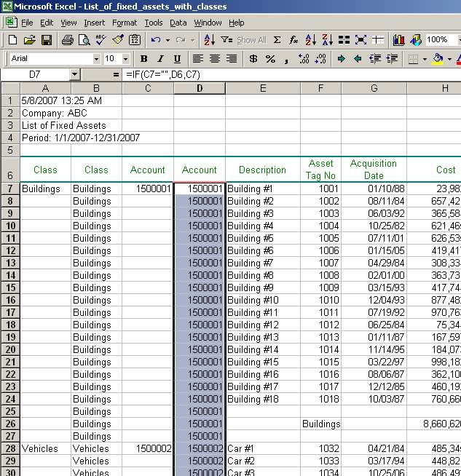Sort ascending with the A-Z icon
Image resolution: width=461 pixels, height=476 pixels.
311,40
